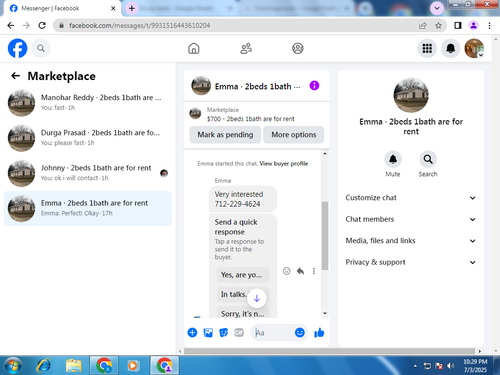500x375 pixels.
Task: Open Chrome's three-dot menu
Action: [x=489, y=25]
